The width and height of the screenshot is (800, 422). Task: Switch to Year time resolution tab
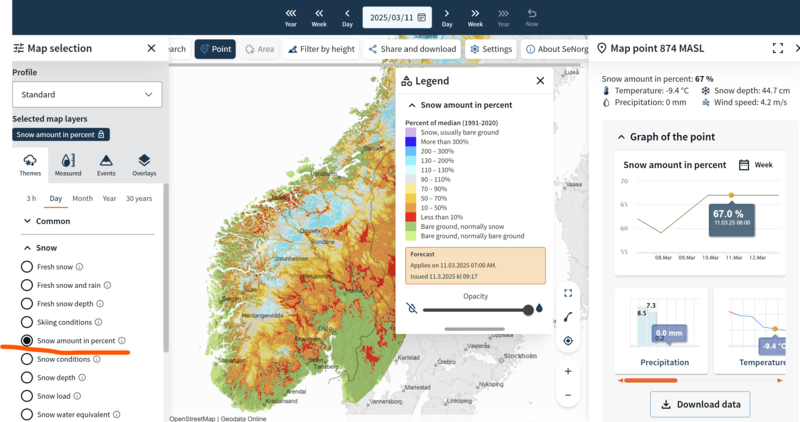coord(109,198)
